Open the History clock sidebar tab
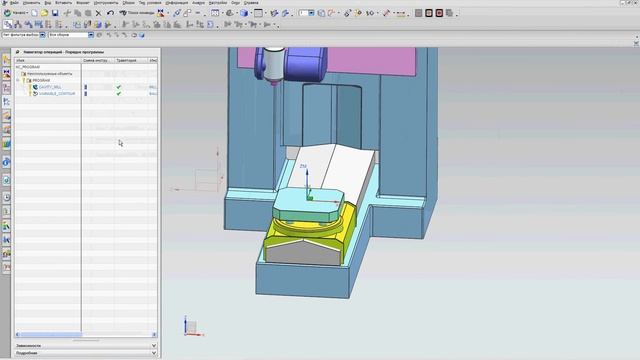 pyautogui.click(x=6, y=198)
